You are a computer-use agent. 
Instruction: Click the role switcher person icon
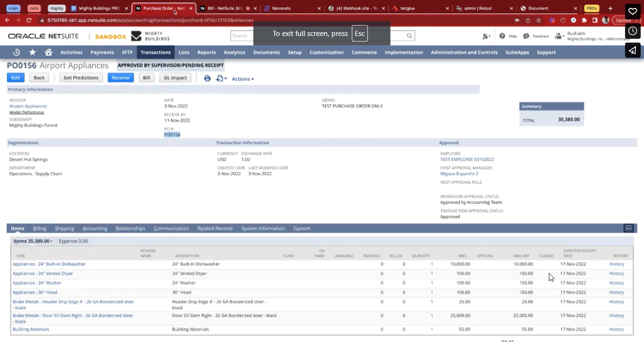pos(558,35)
